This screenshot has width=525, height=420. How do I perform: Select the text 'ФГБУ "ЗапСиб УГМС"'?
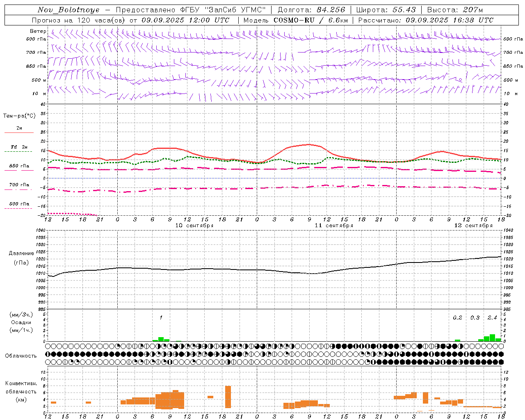(223, 10)
